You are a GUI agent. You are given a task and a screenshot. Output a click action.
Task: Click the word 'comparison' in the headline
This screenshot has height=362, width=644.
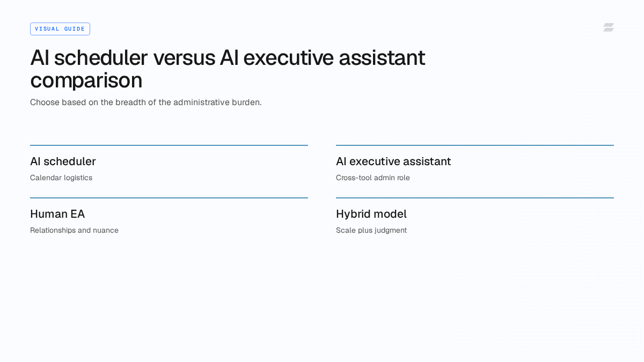pyautogui.click(x=86, y=80)
